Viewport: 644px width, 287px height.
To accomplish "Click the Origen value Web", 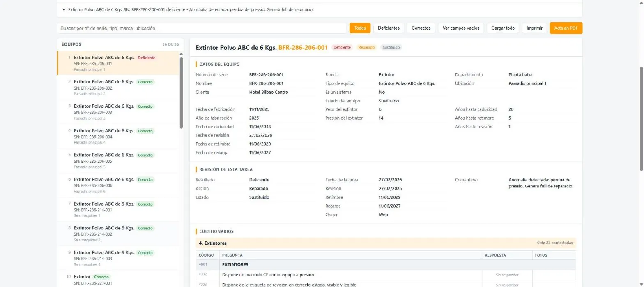I will click(x=384, y=215).
